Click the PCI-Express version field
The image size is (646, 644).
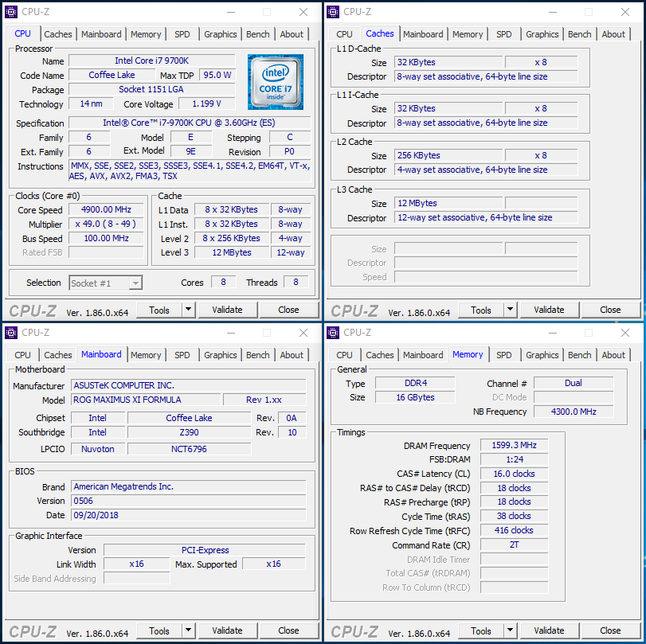205,550
